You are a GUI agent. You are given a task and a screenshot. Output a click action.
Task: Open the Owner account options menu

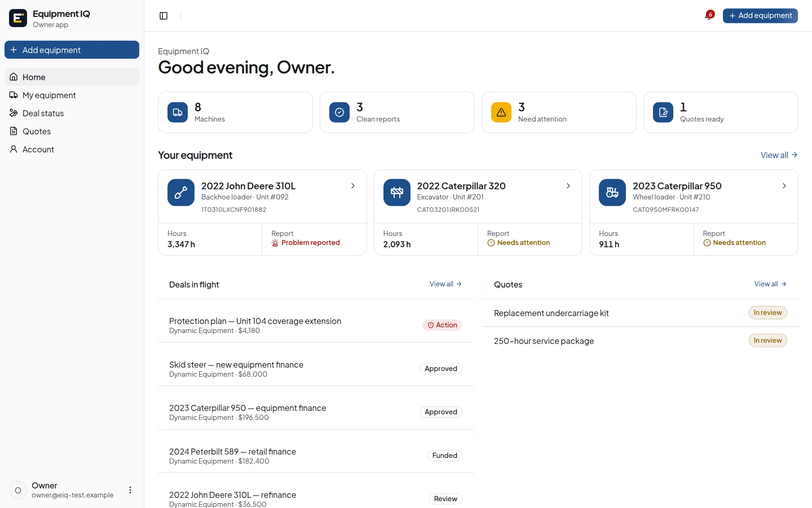(x=130, y=490)
